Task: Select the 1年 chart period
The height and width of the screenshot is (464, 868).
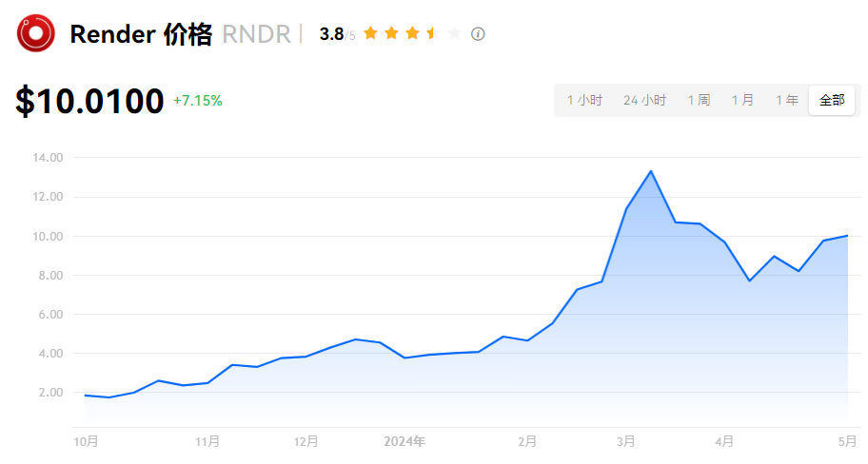Action: 786,101
